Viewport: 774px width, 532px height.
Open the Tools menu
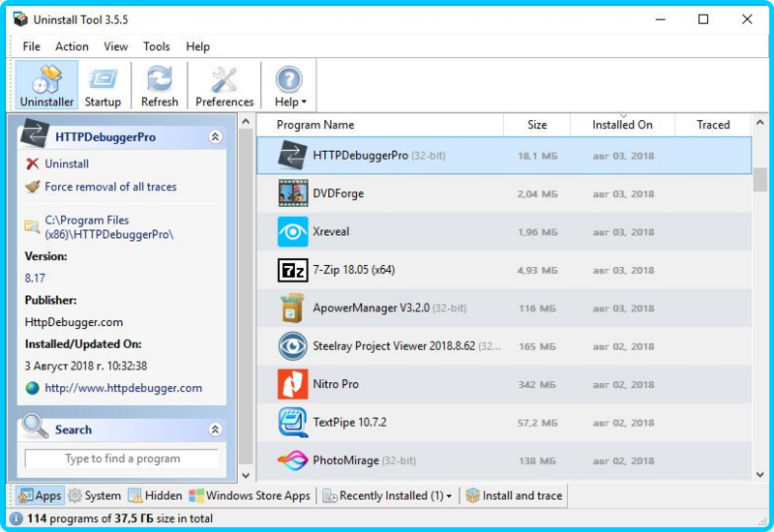click(157, 46)
